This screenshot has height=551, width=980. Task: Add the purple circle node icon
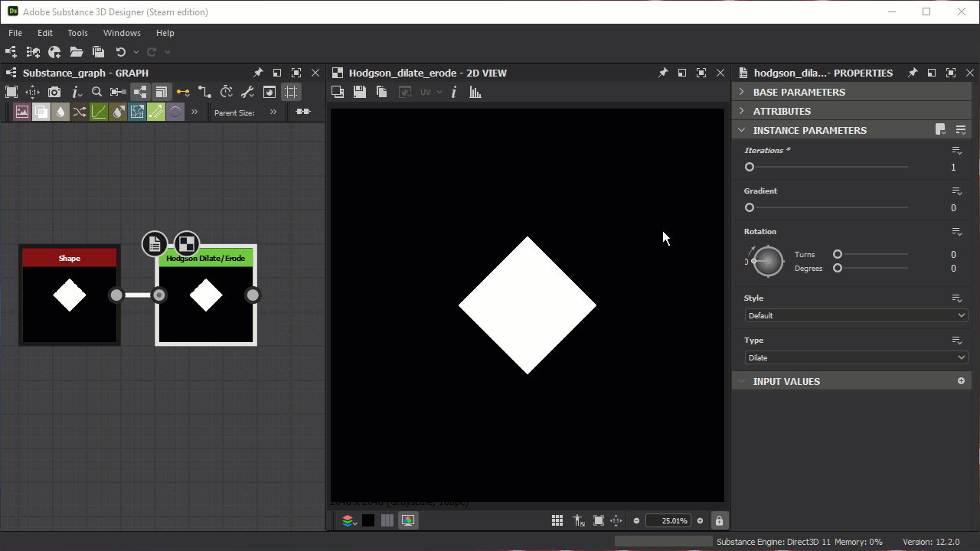point(175,112)
